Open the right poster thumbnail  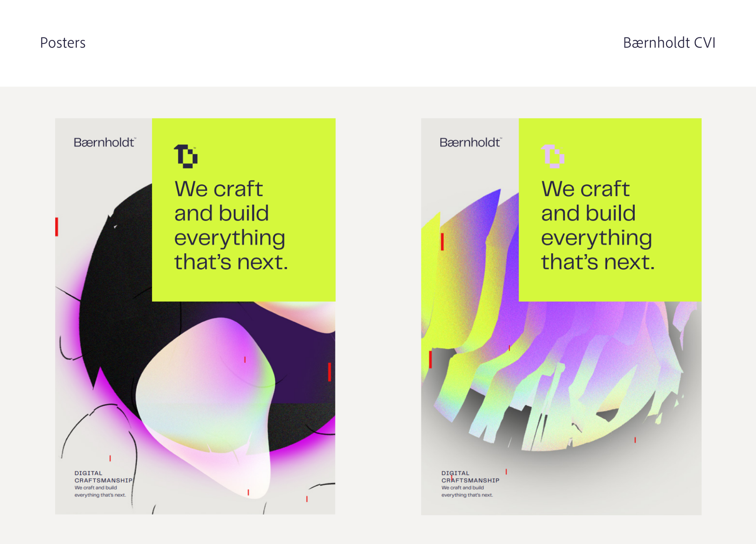[561, 316]
